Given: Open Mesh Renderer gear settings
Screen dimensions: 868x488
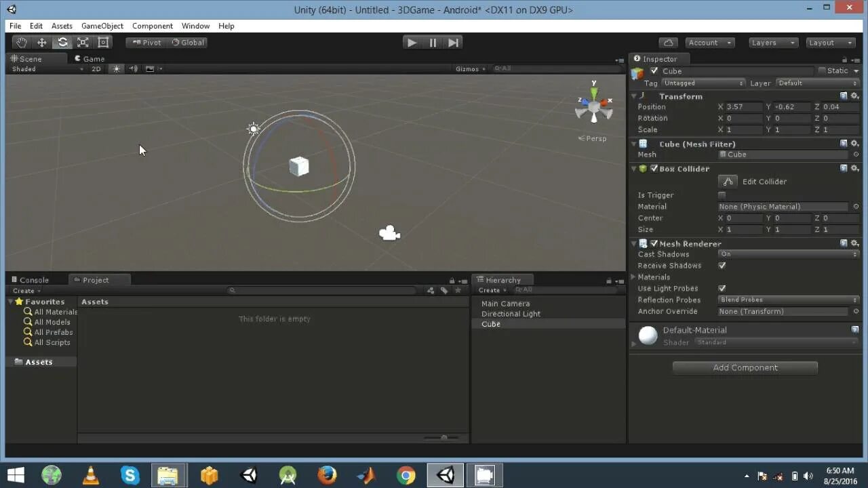Looking at the screenshot, I should [854, 243].
